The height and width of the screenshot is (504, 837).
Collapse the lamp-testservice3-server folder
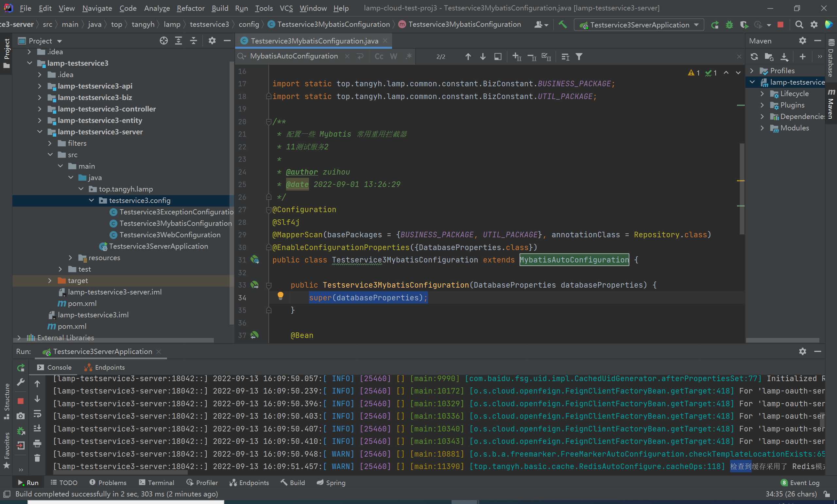tap(40, 132)
